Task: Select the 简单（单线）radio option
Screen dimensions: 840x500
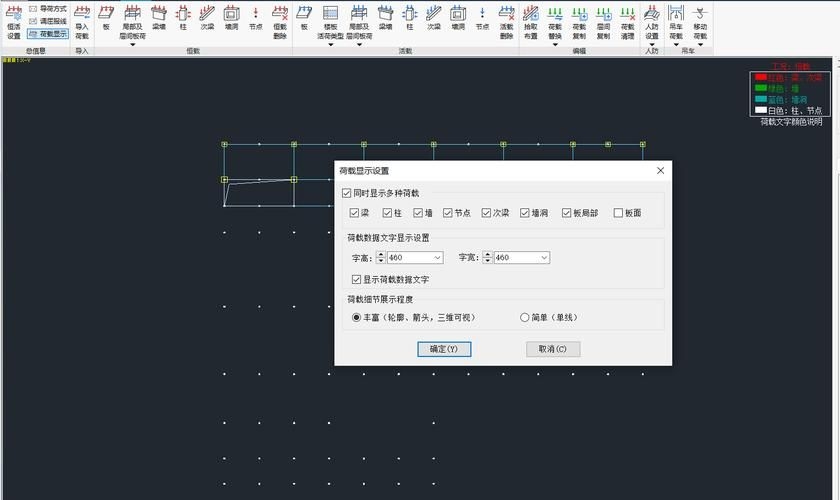Action: tap(524, 317)
